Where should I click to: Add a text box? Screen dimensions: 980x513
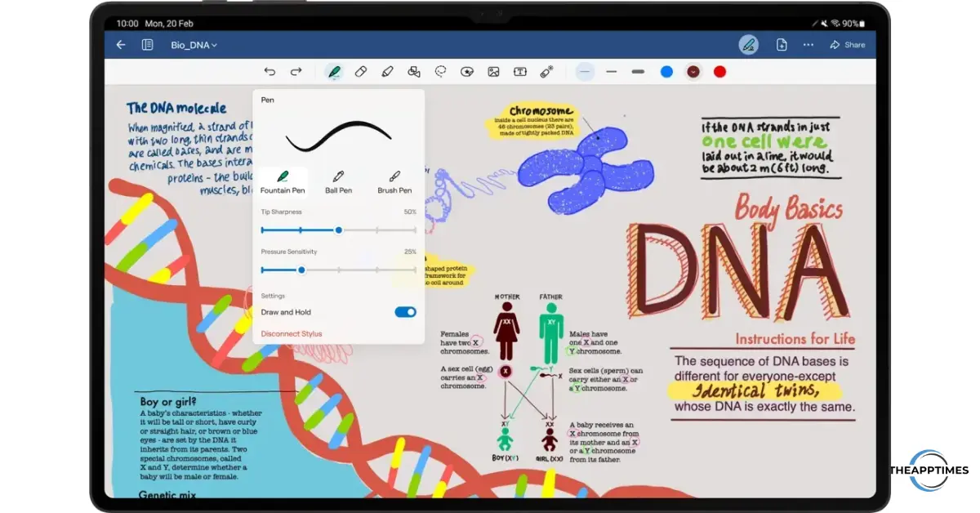(520, 72)
